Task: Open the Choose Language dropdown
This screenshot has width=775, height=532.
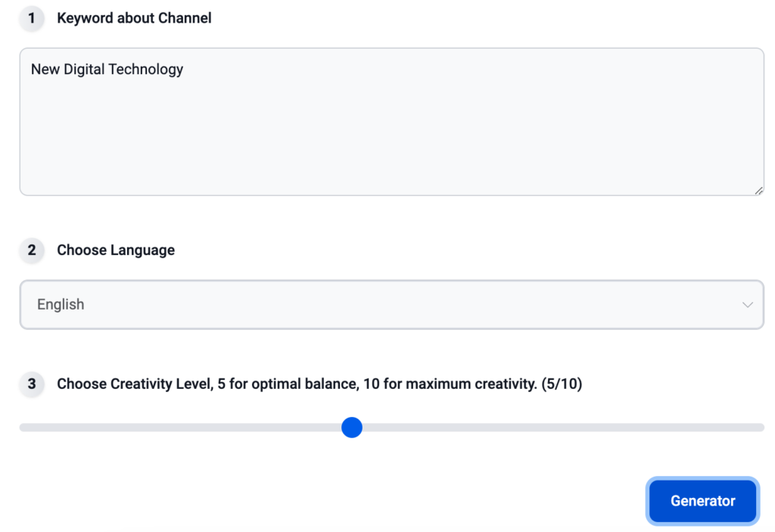Action: 391,305
